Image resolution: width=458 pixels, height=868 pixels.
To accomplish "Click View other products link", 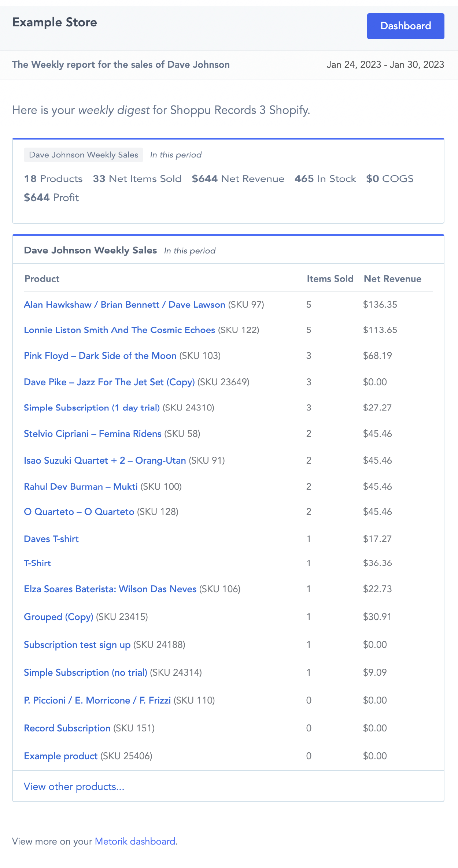I will pos(74,786).
